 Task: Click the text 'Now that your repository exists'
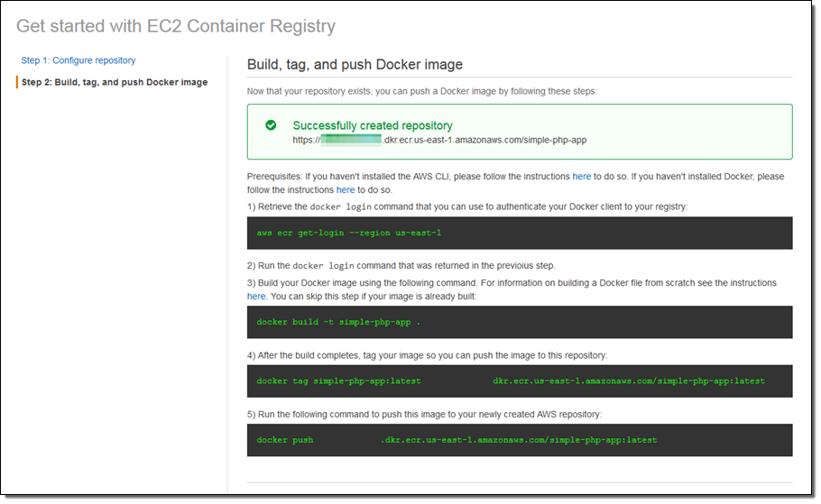(x=309, y=91)
